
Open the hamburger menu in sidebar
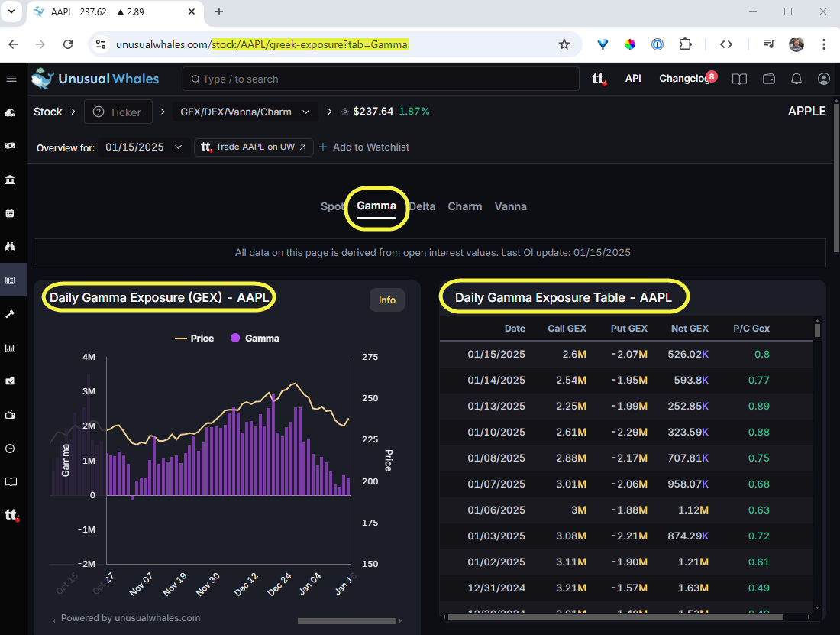click(11, 79)
